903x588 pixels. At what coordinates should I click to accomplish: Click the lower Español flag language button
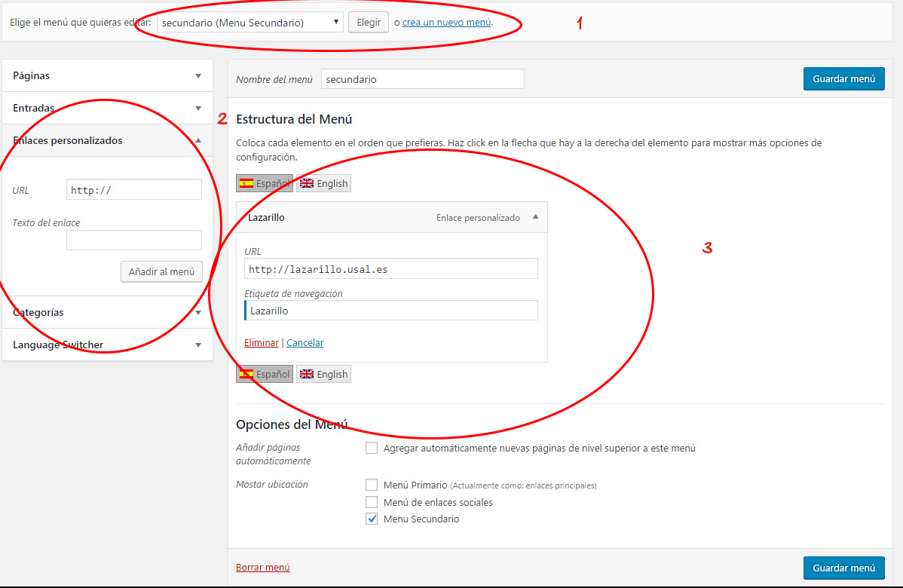(265, 374)
